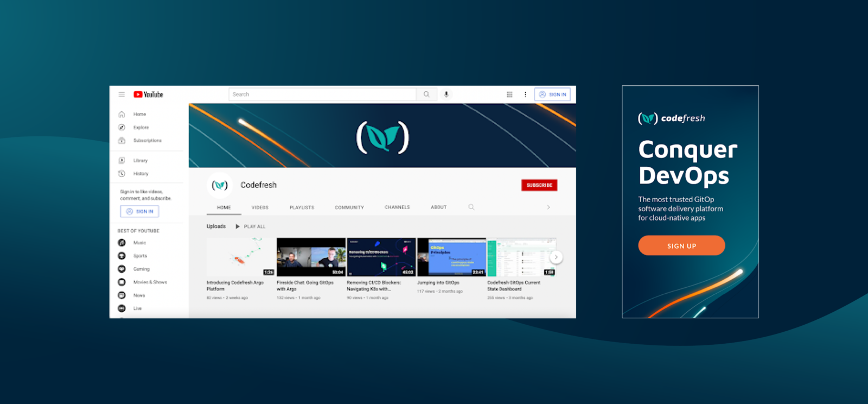The image size is (868, 404).
Task: Open Codefresh GitOps Current State Dashboard thumbnail
Action: (x=522, y=257)
